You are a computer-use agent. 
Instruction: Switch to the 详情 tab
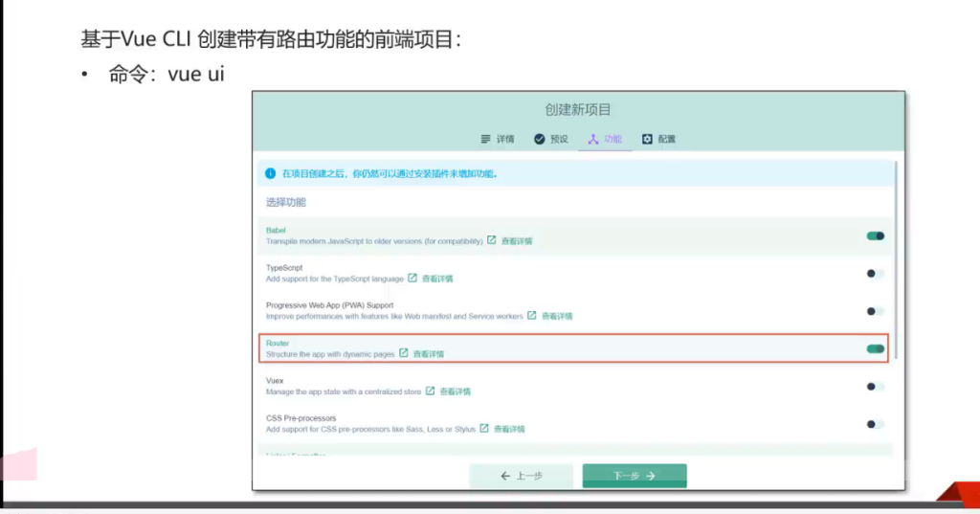(498, 139)
